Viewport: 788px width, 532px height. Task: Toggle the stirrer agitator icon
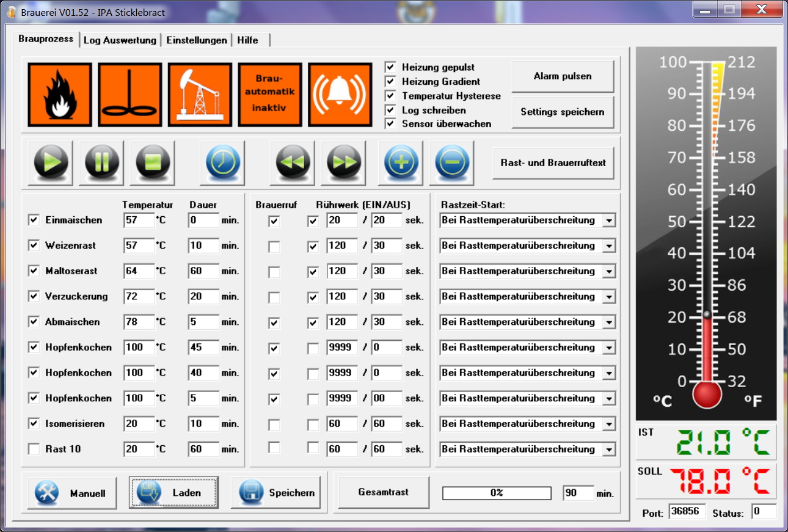(130, 95)
